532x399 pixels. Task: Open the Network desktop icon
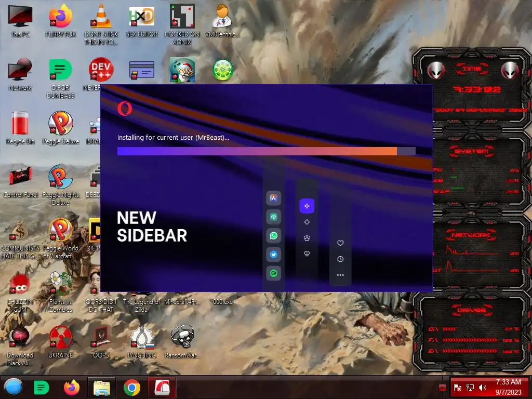[20, 70]
